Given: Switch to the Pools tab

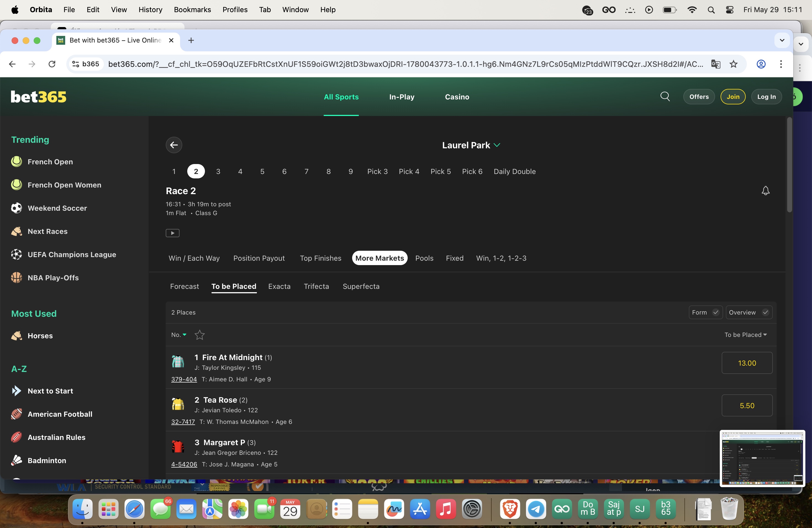Looking at the screenshot, I should [x=424, y=258].
